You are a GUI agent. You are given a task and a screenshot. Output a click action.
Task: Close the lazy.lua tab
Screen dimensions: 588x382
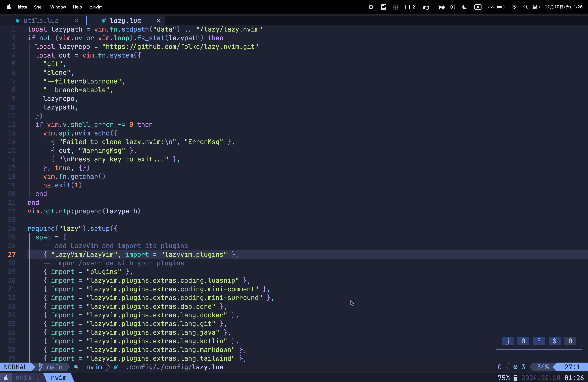(159, 21)
